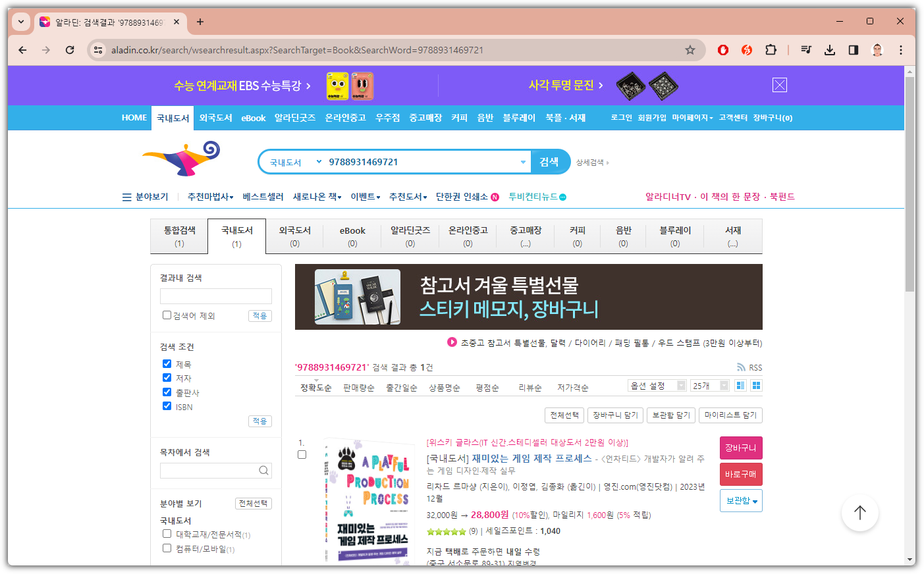The image size is (924, 574).
Task: Expand search suggestions arrow in search box
Action: click(x=524, y=162)
